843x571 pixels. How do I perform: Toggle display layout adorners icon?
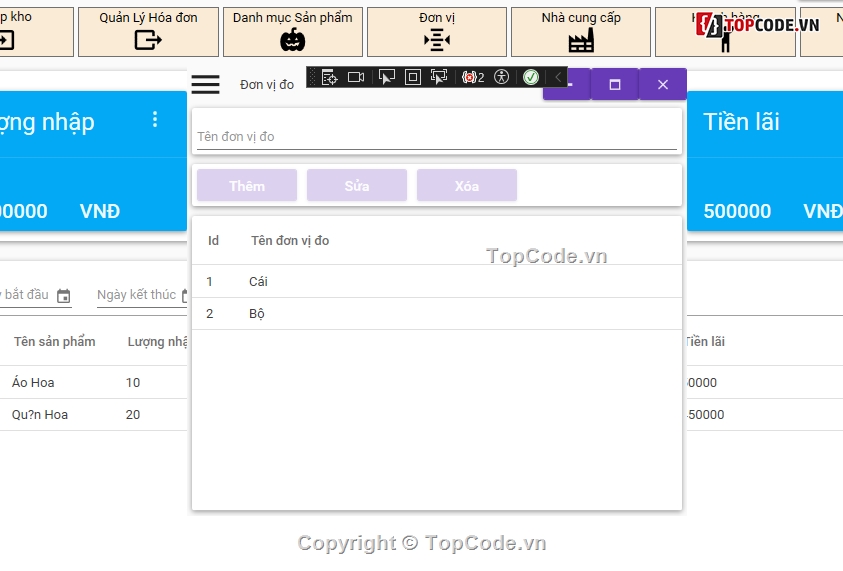click(412, 77)
